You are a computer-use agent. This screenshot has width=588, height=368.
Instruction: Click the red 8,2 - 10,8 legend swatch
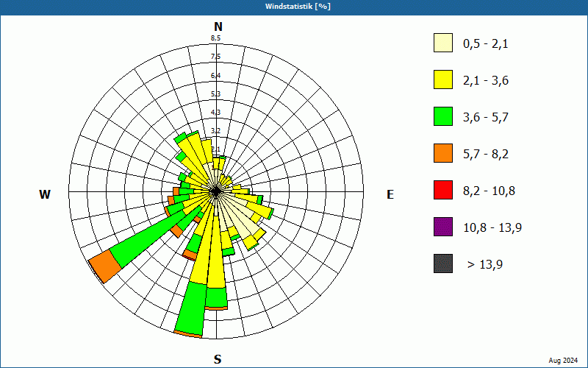[443, 190]
